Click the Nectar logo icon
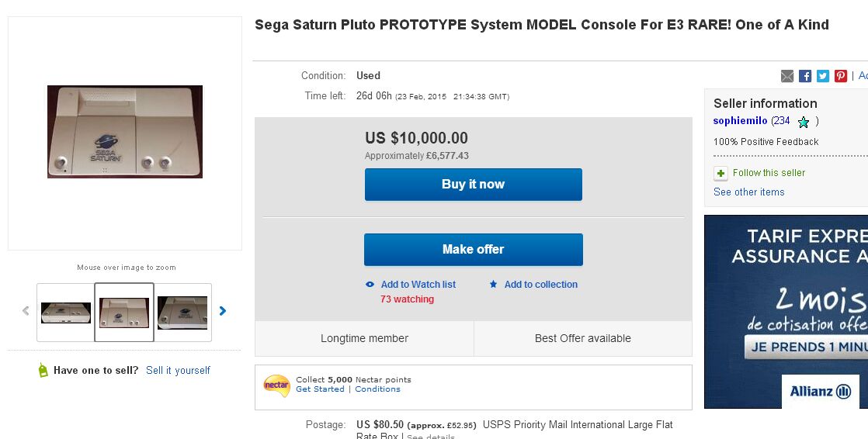The image size is (868, 439). pos(276,384)
